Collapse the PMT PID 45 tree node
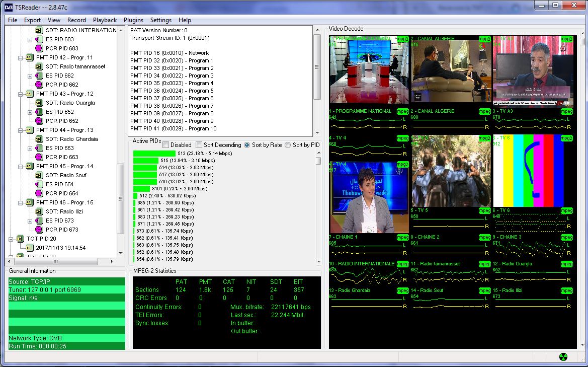The image size is (588, 367). click(x=21, y=166)
